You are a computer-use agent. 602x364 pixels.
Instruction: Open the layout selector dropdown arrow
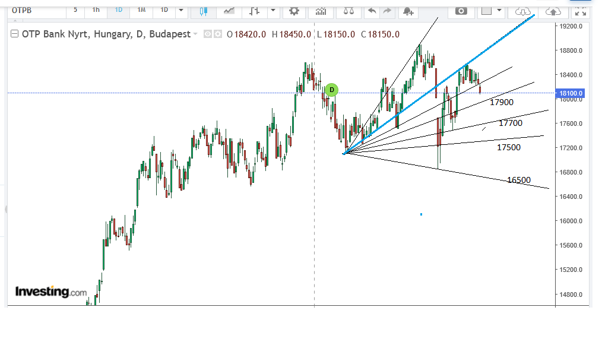(499, 10)
